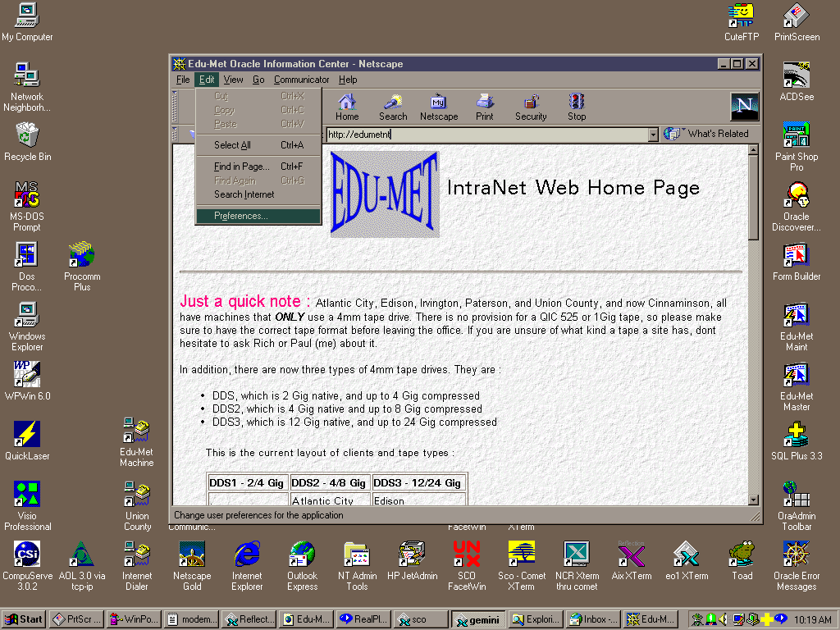Switch to the RealPl... taskbar button
840x630 pixels.
364,619
